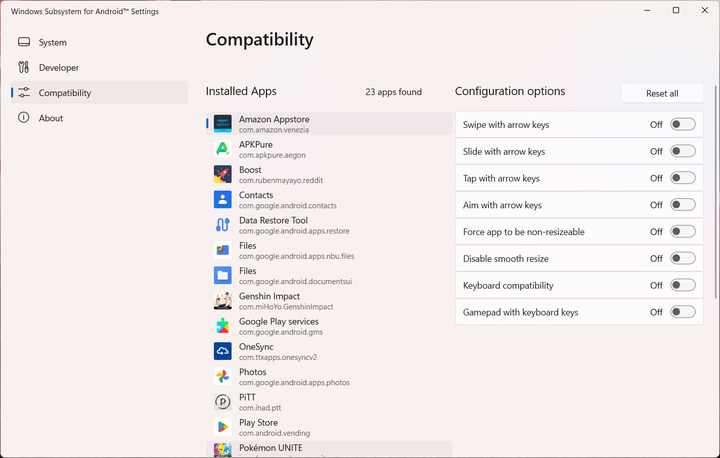Screen dimensions: 720x458
Task: Select Compatibility in the sidebar
Action: [99, 93]
